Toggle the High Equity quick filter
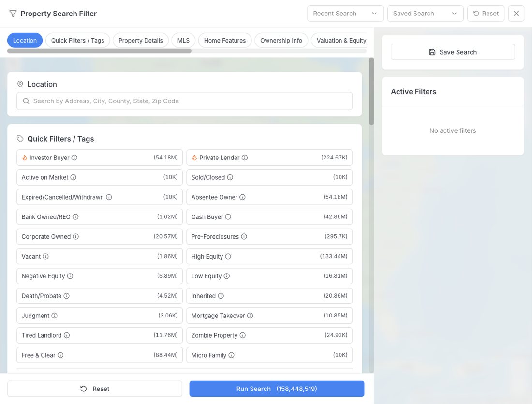The image size is (532, 404). 269,256
